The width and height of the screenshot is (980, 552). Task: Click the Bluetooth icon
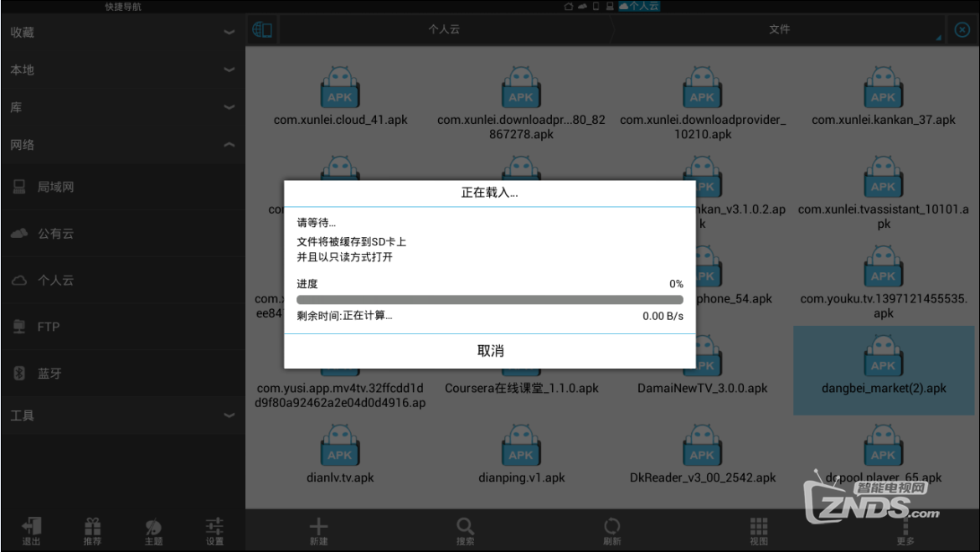19,374
